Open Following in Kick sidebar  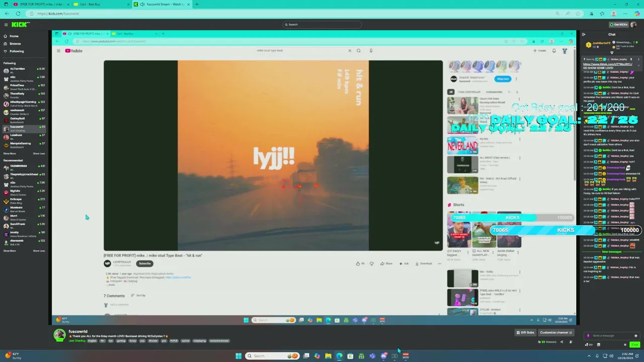tap(13, 51)
